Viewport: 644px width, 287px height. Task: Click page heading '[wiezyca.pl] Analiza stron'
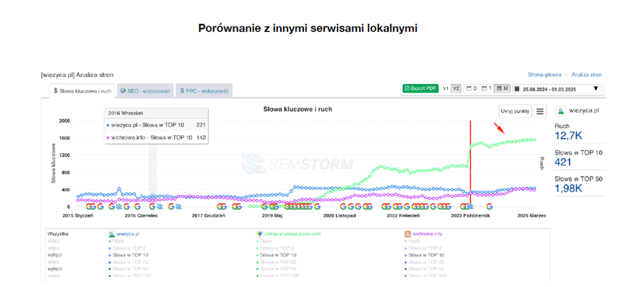click(77, 75)
